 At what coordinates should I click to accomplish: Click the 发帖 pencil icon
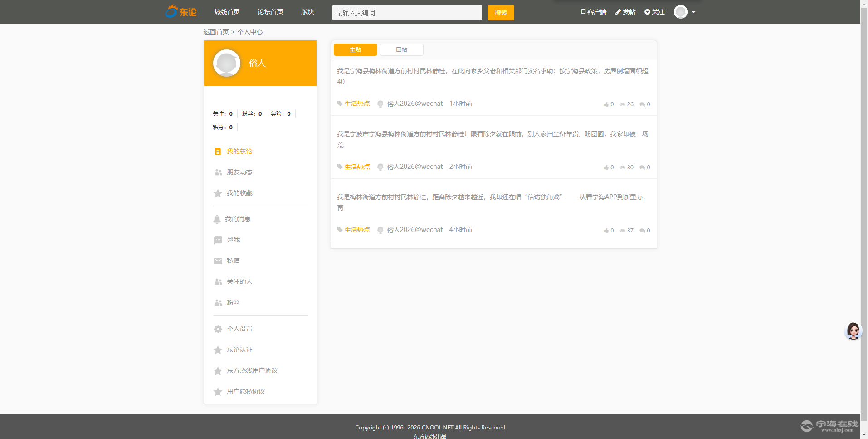click(618, 12)
